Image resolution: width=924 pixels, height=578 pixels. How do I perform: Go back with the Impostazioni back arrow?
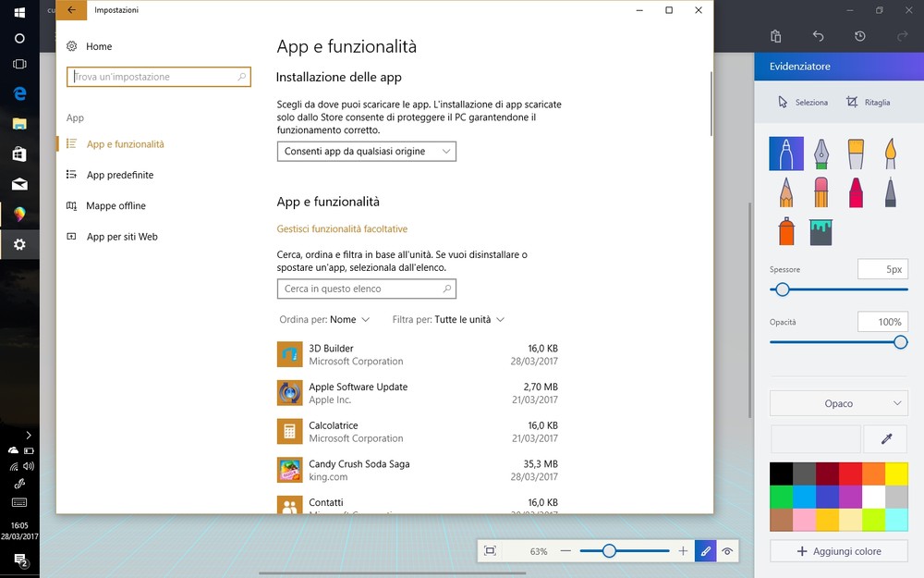pos(71,10)
